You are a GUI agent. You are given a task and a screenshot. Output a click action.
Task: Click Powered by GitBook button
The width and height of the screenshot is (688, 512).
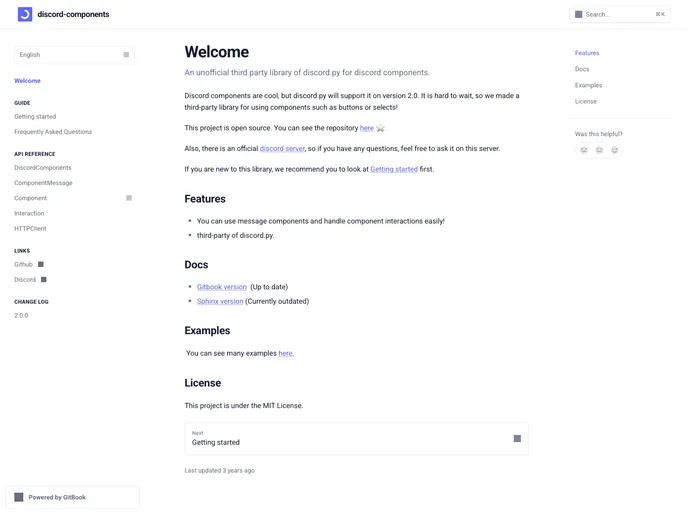[72, 497]
